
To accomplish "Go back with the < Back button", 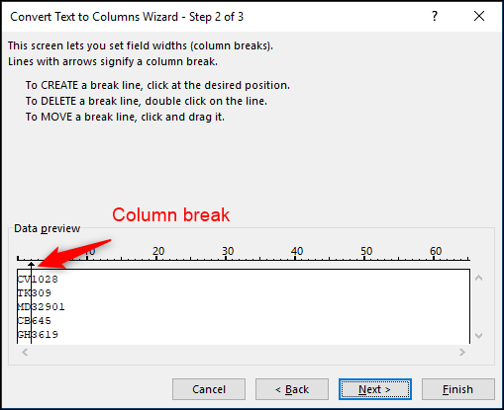I will (292, 389).
